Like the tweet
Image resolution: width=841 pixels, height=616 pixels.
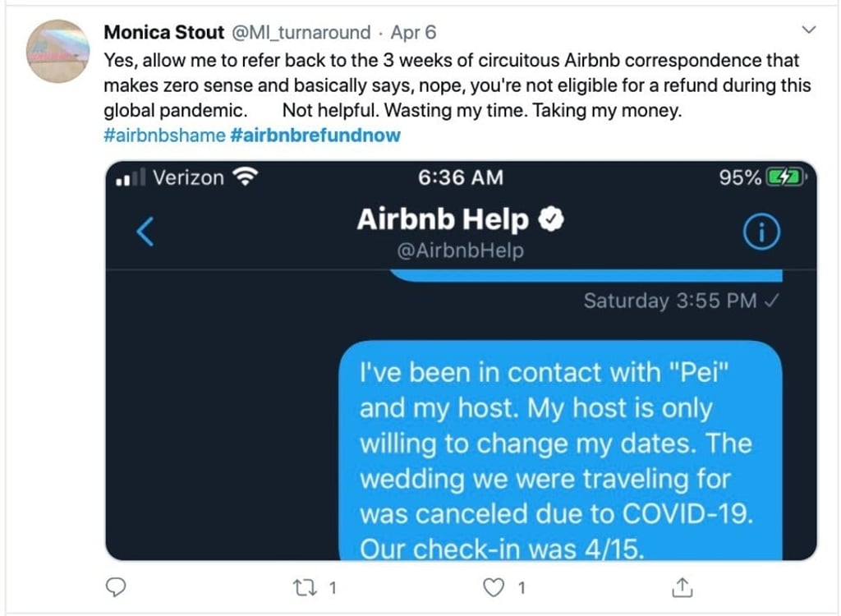493,586
